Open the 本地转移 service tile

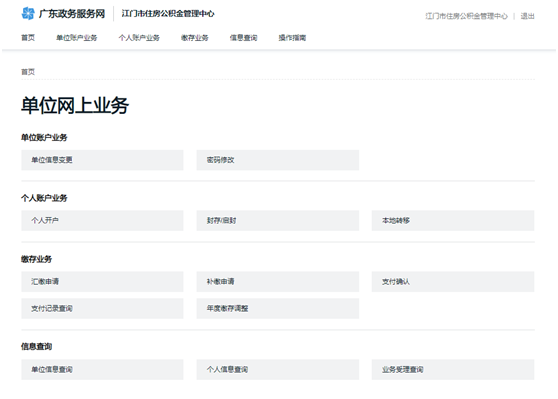coord(453,220)
